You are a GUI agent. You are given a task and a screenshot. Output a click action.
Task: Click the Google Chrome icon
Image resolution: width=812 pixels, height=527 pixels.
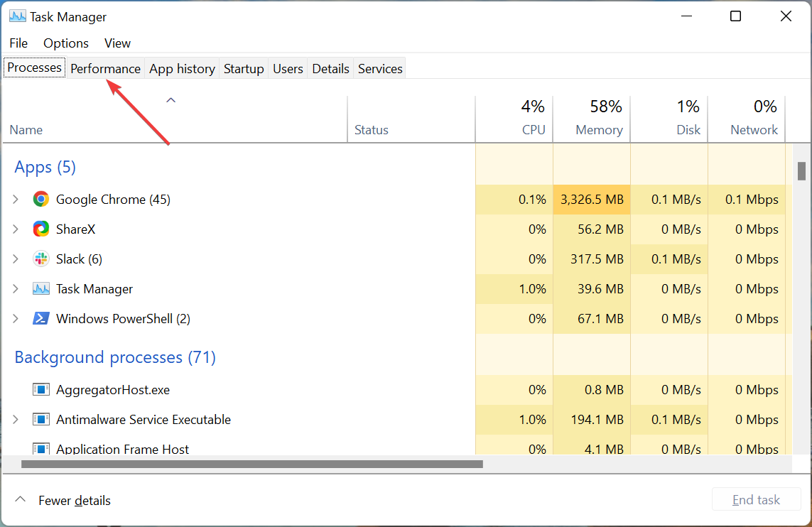click(x=41, y=200)
